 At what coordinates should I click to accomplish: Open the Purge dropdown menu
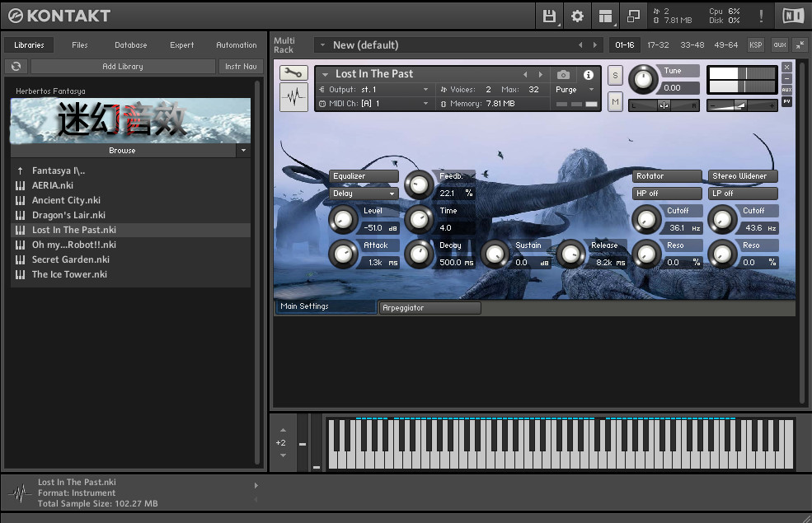[575, 90]
